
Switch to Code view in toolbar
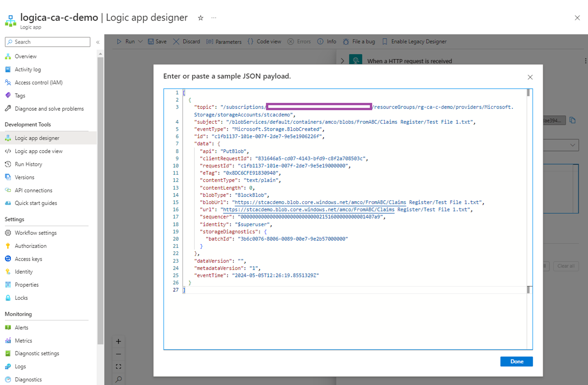tap(264, 42)
